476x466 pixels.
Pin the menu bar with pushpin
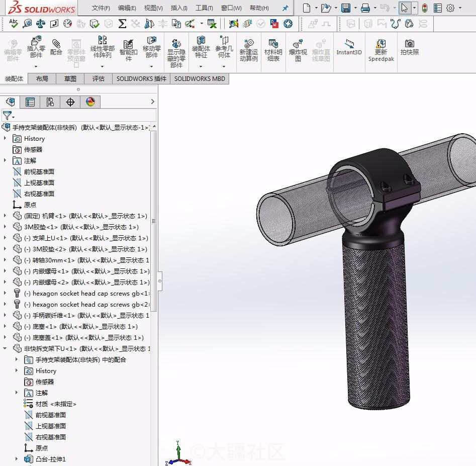pos(285,8)
